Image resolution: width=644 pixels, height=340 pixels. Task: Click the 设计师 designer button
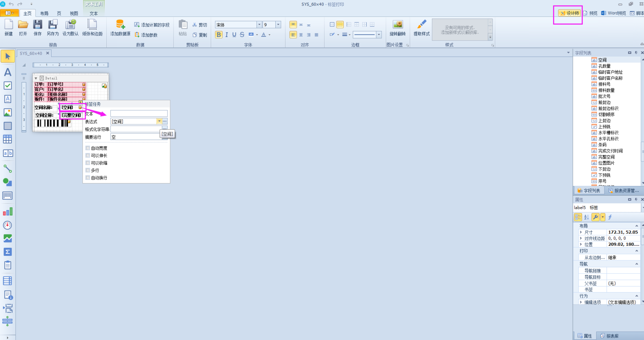click(570, 13)
